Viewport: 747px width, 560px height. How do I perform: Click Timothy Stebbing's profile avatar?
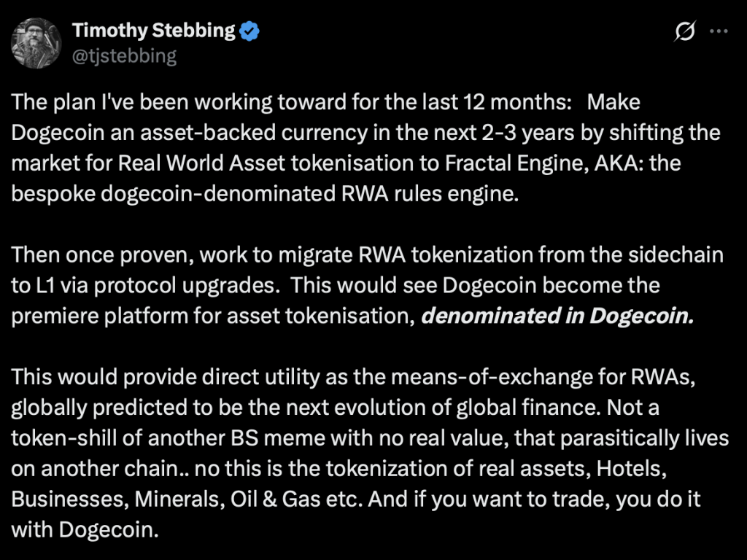[x=36, y=42]
